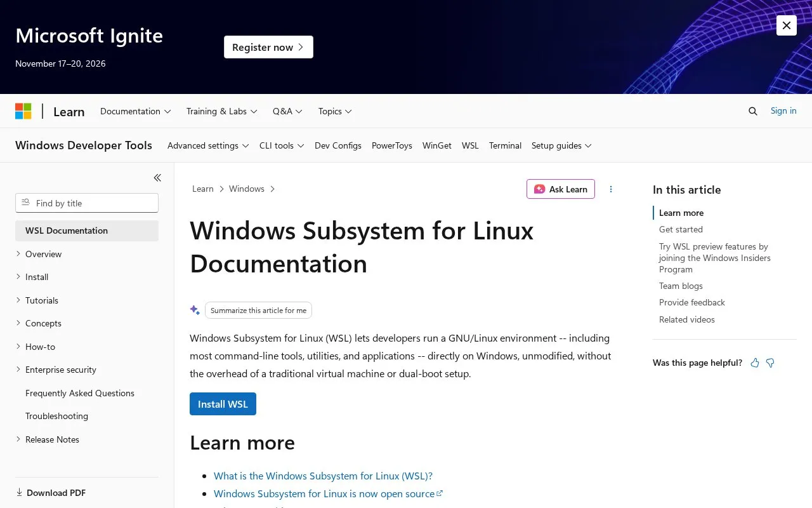Click the Learn brand link
Image resolution: width=812 pixels, height=508 pixels.
[x=69, y=112]
